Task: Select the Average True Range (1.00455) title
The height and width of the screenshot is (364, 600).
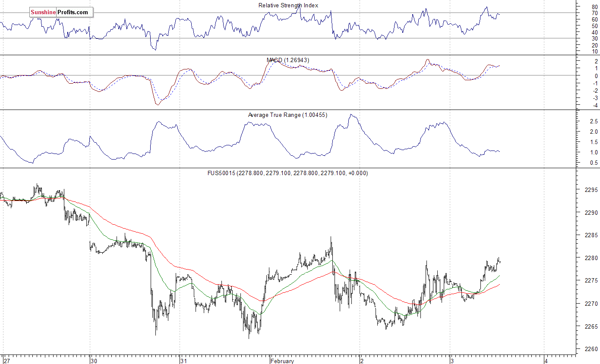Action: (x=287, y=115)
